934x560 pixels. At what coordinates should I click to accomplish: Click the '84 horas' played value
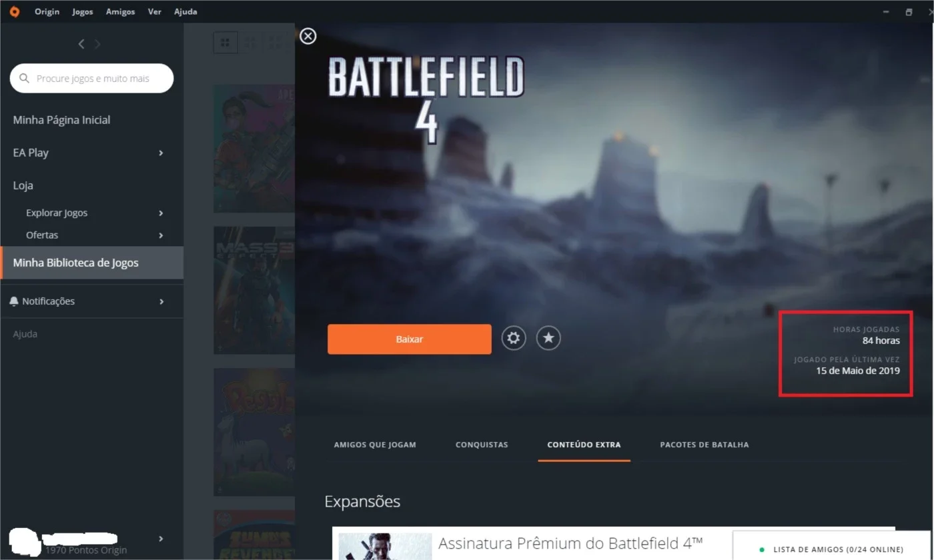(x=881, y=341)
